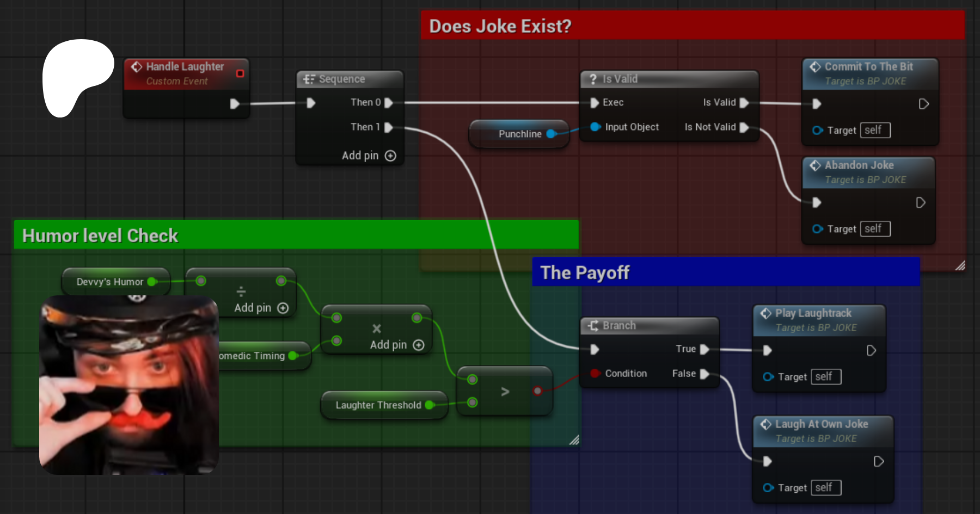Click the Branch node icon
The width and height of the screenshot is (980, 514).
[x=593, y=325]
